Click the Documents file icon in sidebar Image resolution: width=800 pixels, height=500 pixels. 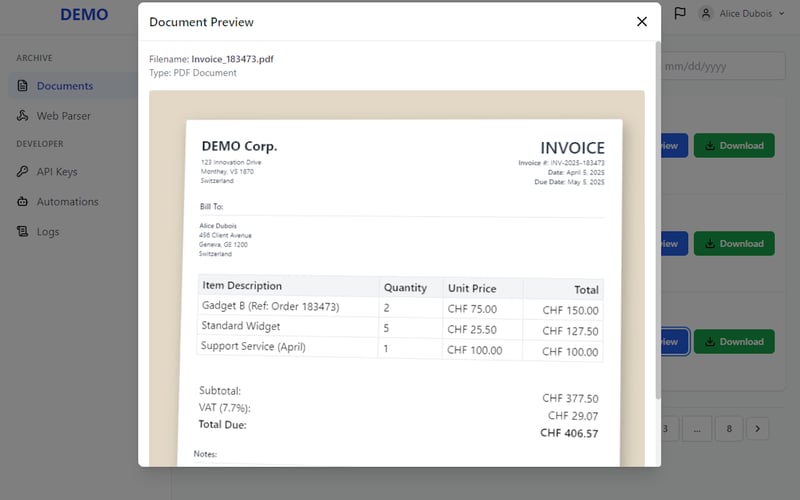point(22,85)
